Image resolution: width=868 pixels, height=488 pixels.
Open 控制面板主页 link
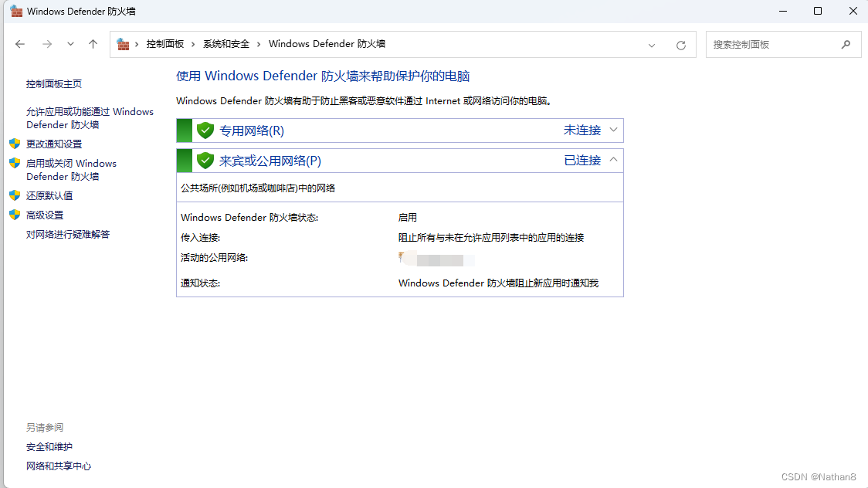[54, 84]
